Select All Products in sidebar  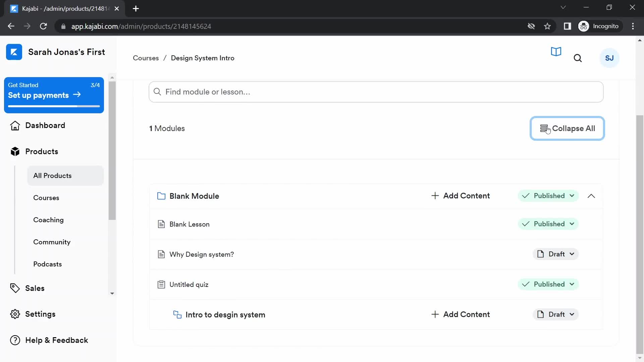(65, 176)
